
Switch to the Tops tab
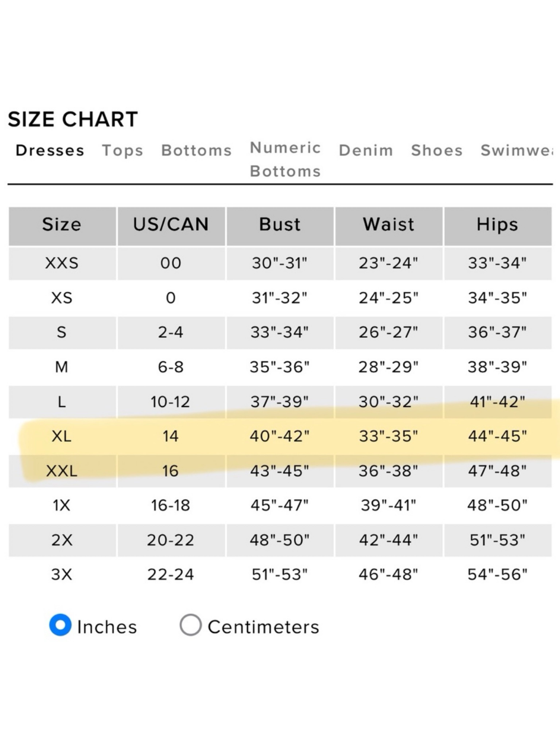123,150
